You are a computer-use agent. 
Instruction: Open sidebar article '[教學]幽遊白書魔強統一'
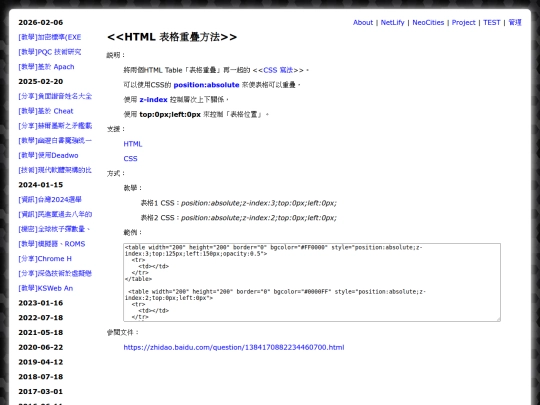point(55,141)
